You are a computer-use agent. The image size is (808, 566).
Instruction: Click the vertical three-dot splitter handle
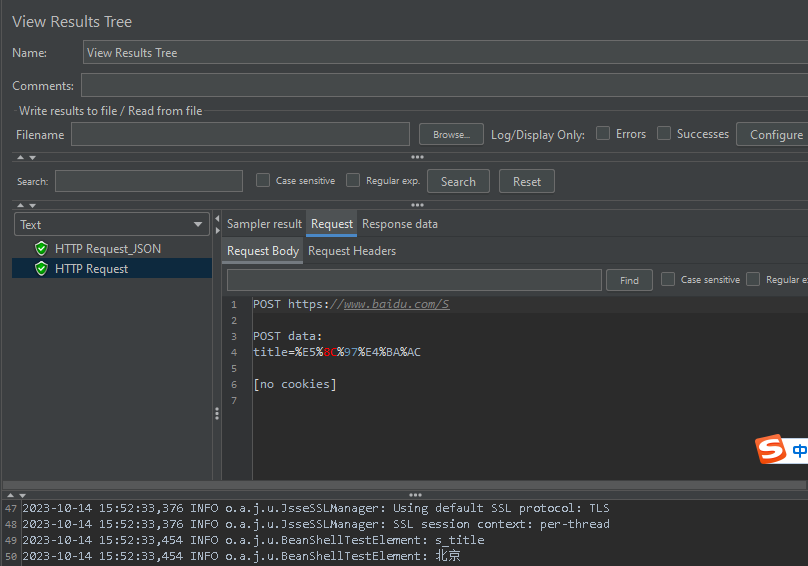(217, 413)
